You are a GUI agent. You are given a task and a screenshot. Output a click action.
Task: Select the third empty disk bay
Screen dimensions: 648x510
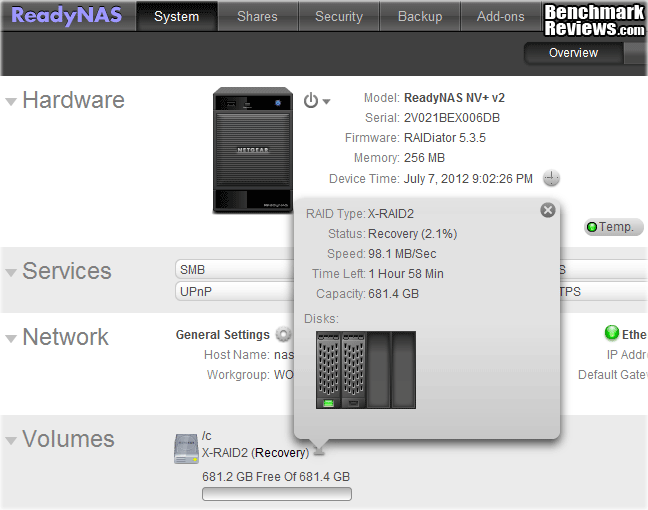point(379,370)
